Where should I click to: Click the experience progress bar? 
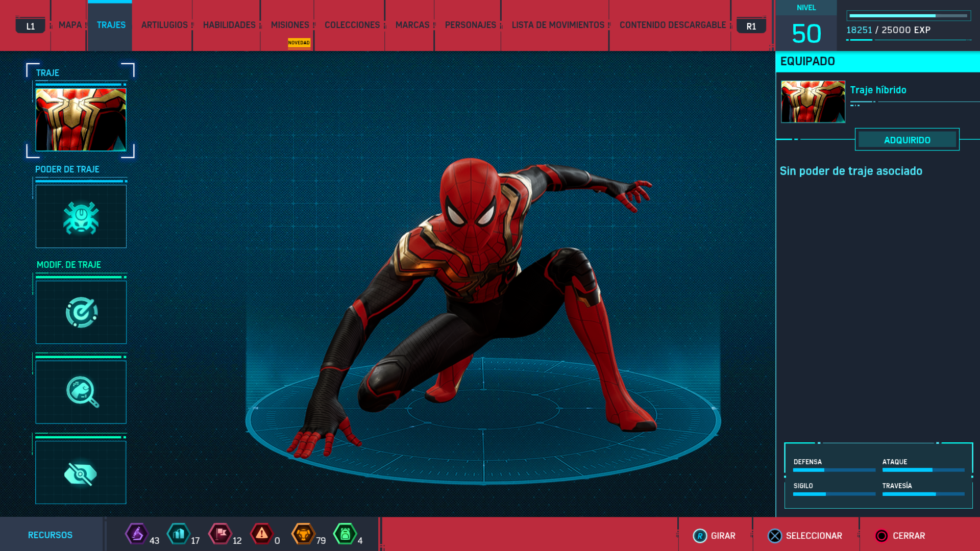[908, 16]
